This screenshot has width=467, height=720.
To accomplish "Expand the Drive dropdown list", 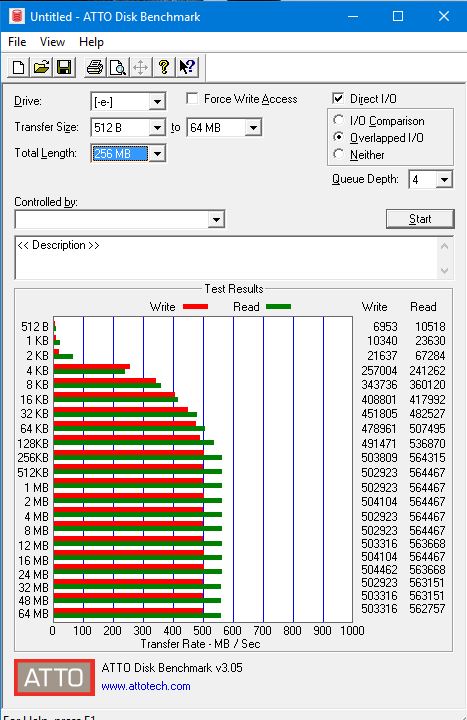I will 157,101.
